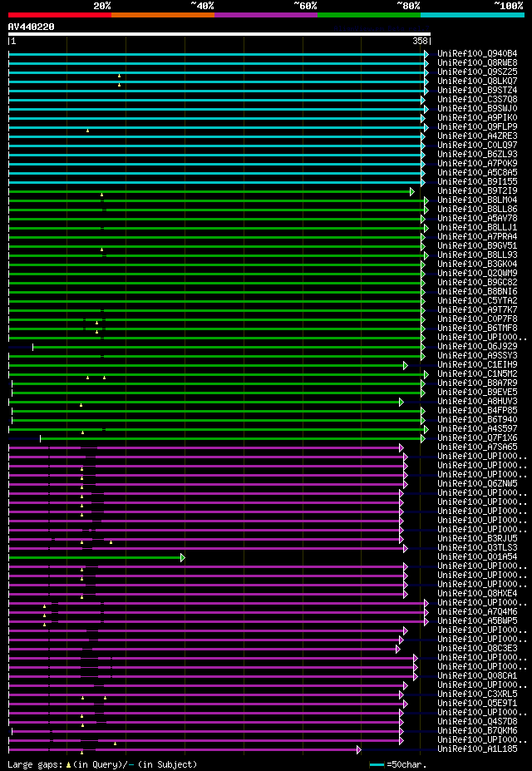Viewport: 532px width, 771px height.
Task: Click the cyan arrowhead ending the A9PIK0 alignment
Action: tap(422, 118)
